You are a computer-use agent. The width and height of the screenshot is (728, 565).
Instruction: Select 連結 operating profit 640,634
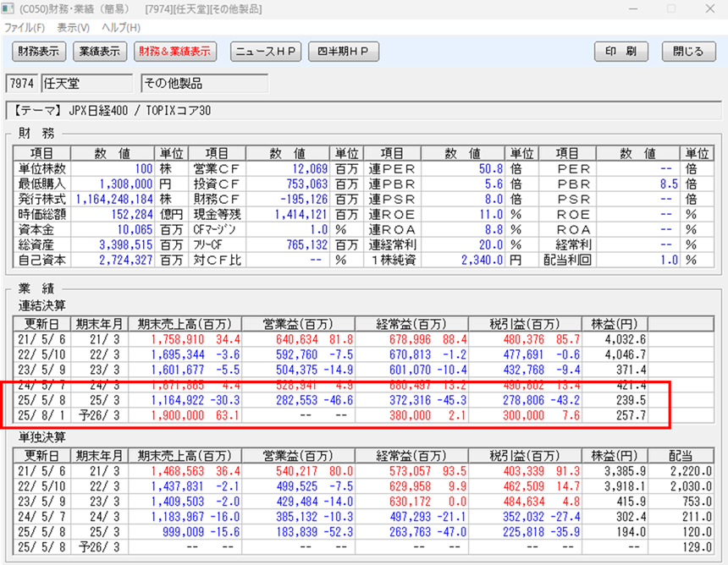pos(297,339)
